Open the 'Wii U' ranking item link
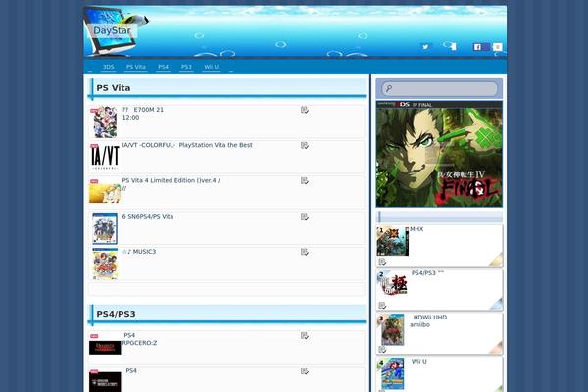The height and width of the screenshot is (392, 588). point(419,362)
